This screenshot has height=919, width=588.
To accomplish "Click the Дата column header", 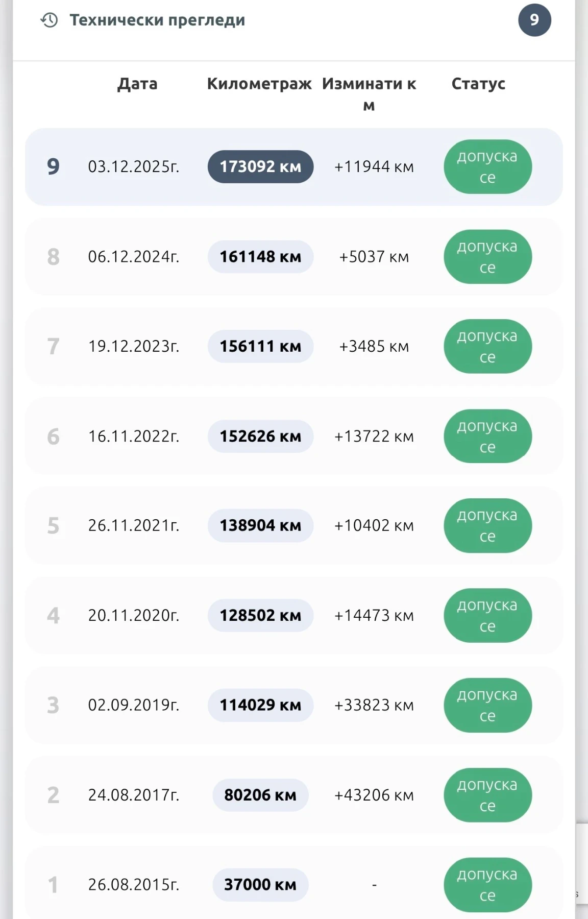I will point(137,84).
